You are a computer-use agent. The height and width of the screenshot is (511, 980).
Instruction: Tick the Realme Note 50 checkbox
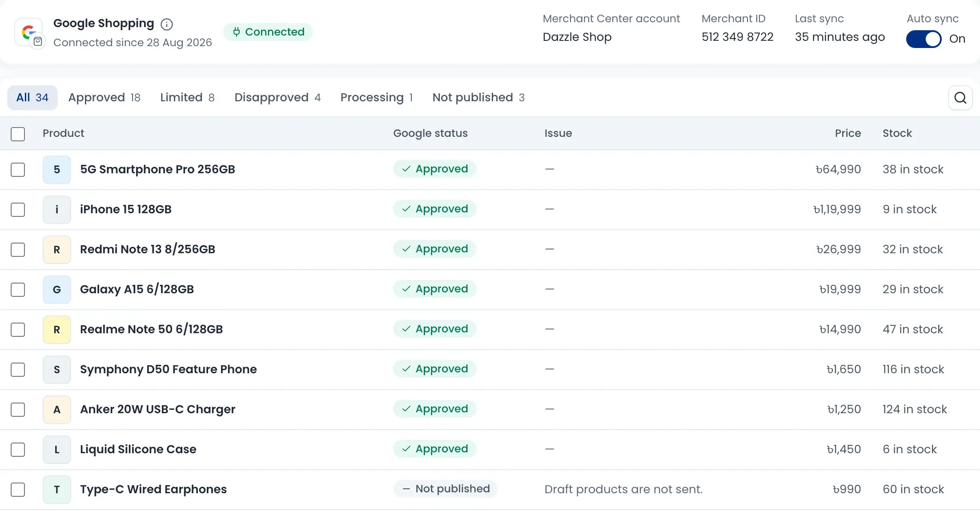coord(18,330)
